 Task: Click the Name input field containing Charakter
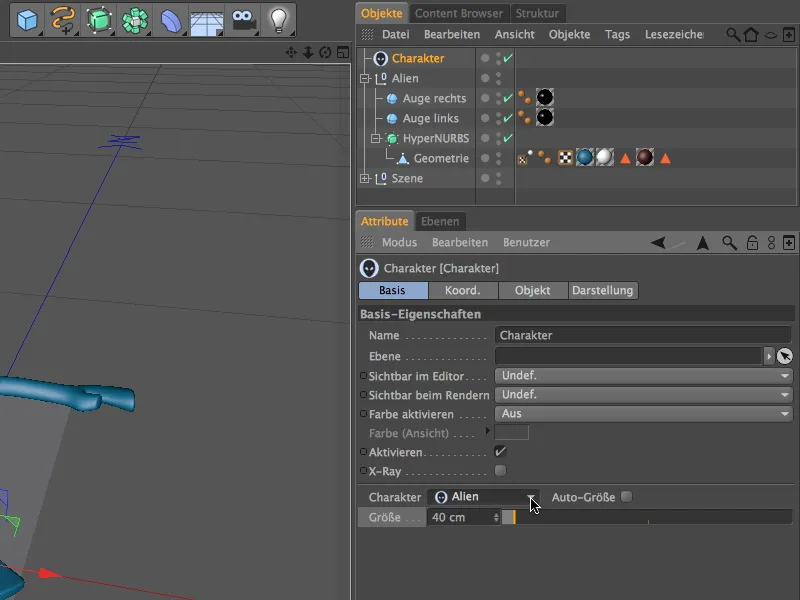click(643, 335)
